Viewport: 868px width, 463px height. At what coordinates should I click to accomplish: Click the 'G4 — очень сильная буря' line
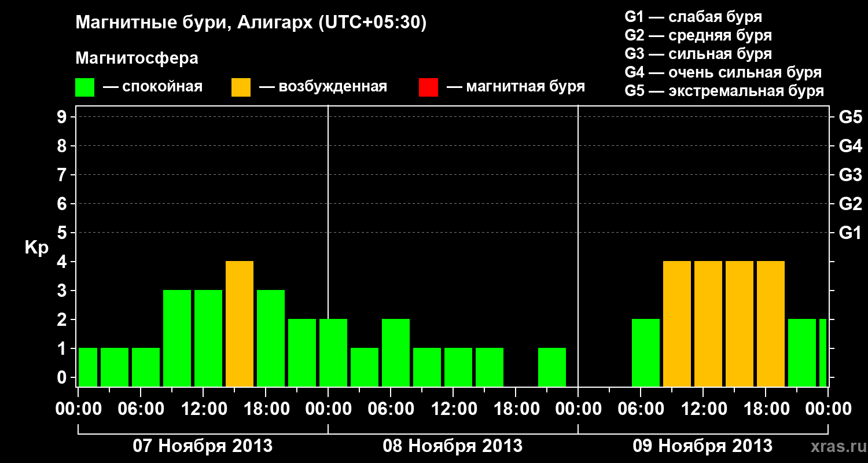tap(723, 72)
